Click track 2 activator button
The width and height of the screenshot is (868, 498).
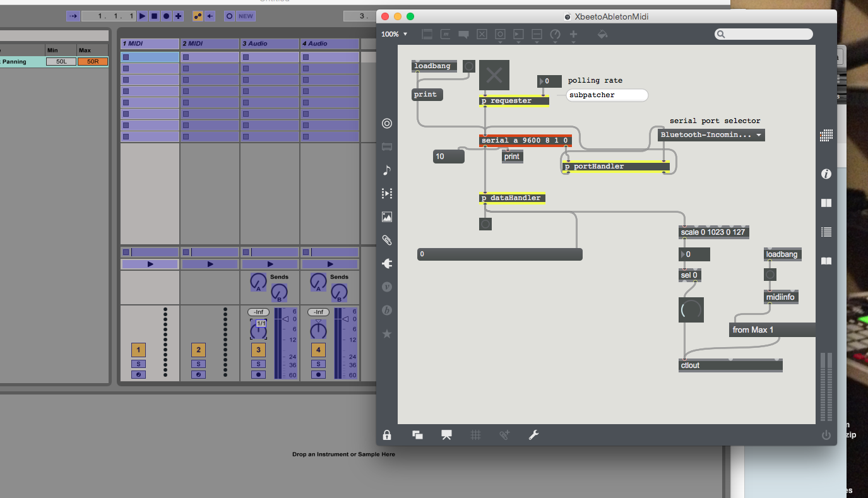198,350
